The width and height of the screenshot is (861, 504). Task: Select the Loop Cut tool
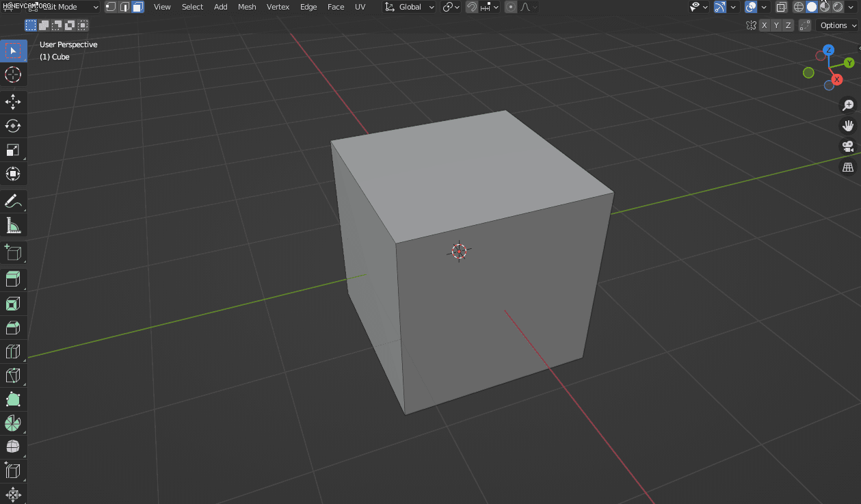click(x=13, y=352)
